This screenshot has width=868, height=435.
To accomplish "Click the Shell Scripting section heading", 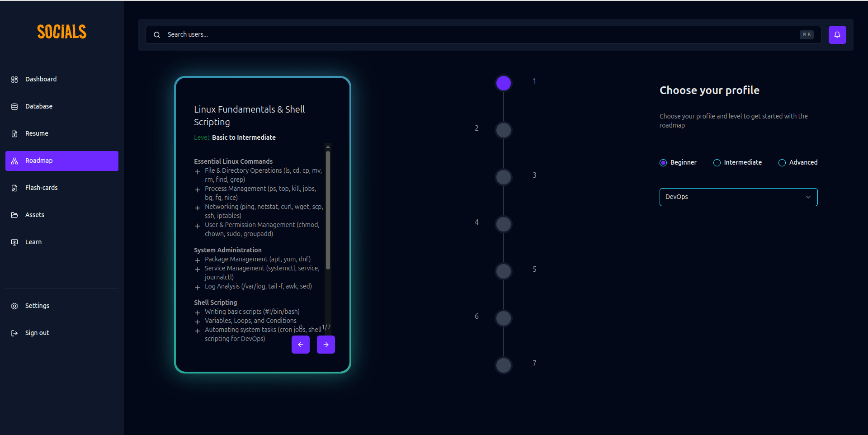I will click(x=216, y=303).
